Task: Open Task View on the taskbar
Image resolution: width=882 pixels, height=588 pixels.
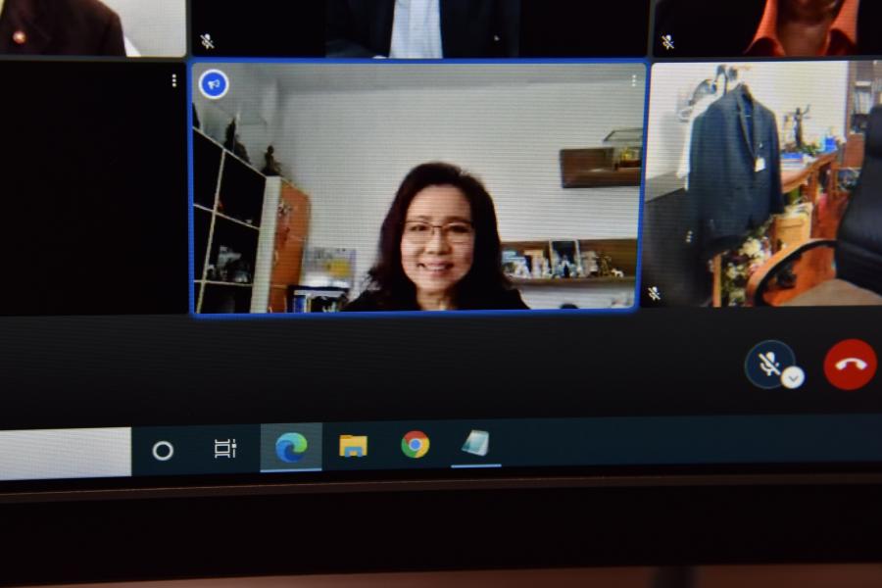Action: [225, 449]
